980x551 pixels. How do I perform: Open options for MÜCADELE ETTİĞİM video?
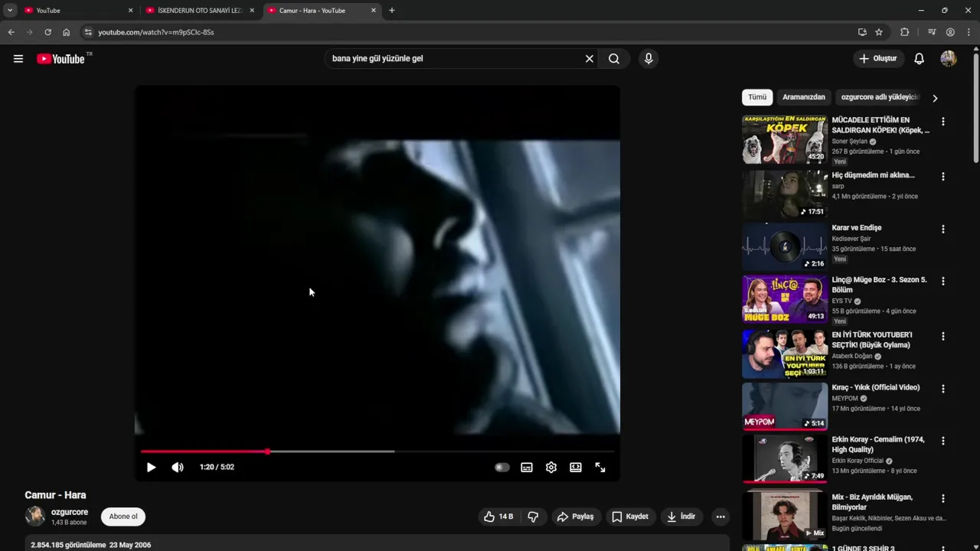coord(943,122)
